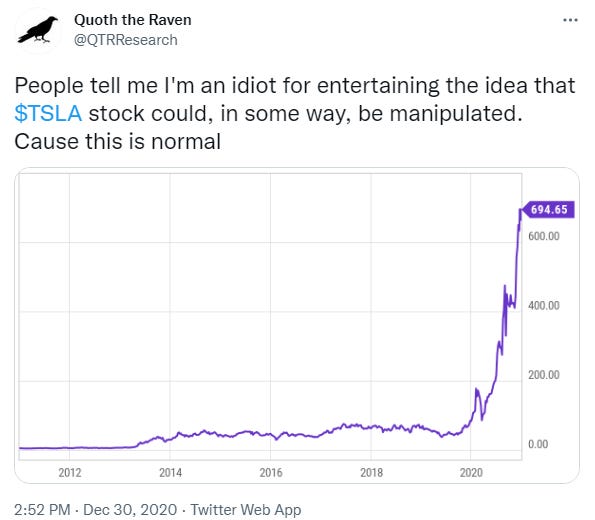Select the 2016 x-axis year label
This screenshot has height=520, width=595.
[271, 473]
